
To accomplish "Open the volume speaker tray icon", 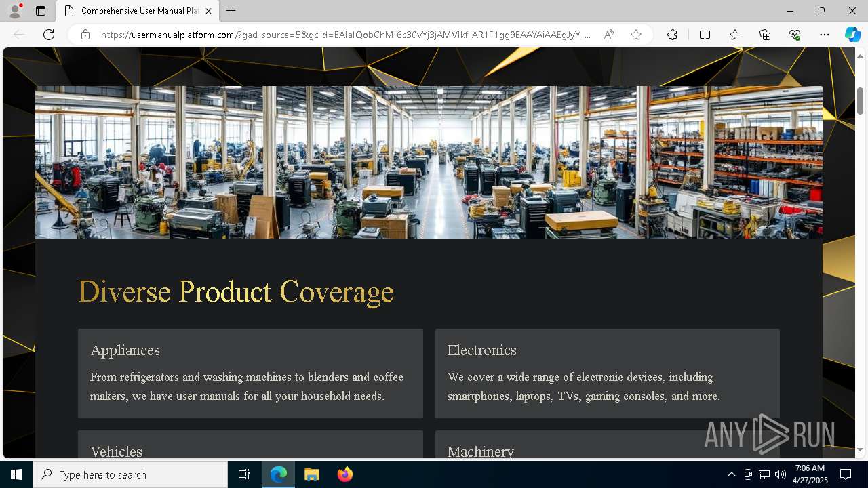I will 781,474.
